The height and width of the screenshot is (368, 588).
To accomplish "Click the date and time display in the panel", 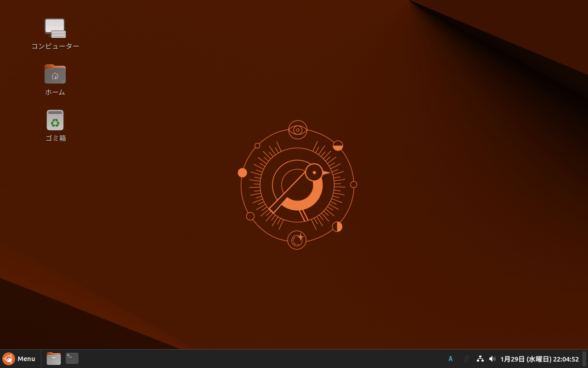I will pyautogui.click(x=540, y=359).
